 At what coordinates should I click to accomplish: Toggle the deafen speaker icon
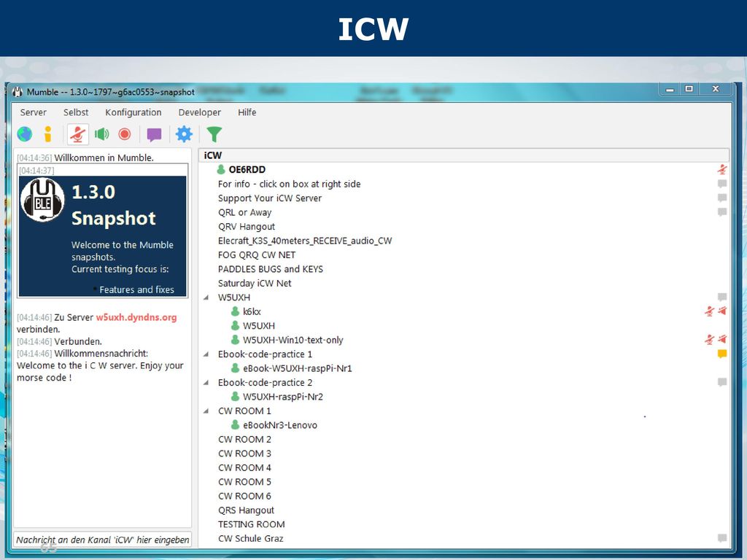(101, 134)
